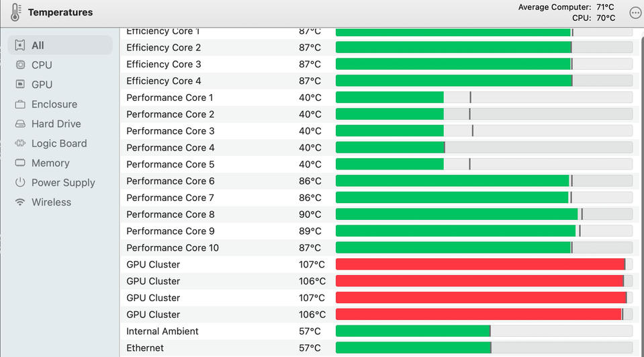Open the ellipsis options menu
Viewport: 644px width, 357px height.
[x=635, y=13]
